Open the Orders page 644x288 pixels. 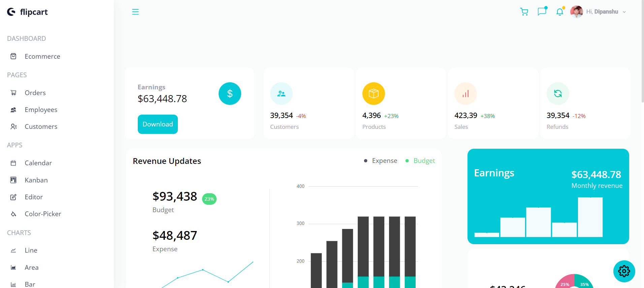point(35,93)
